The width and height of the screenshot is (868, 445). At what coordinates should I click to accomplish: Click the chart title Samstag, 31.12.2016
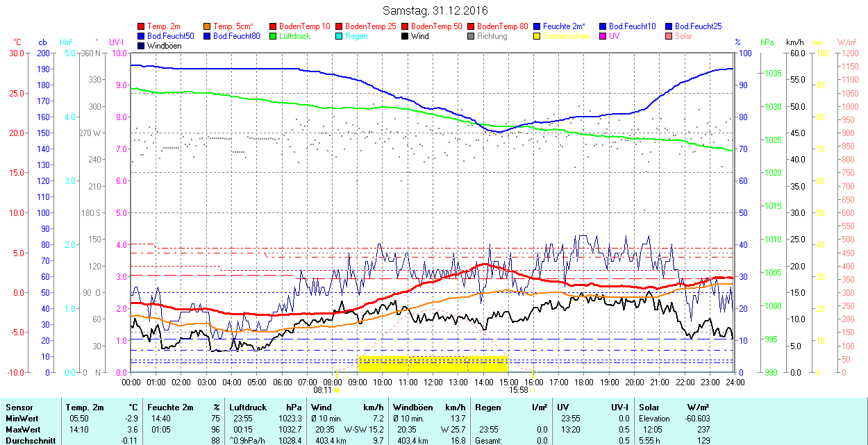click(435, 10)
